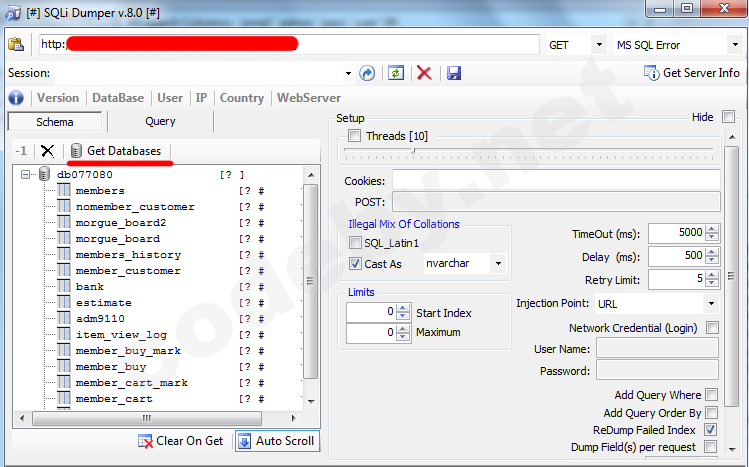
Task: Select the Schema tab
Action: pos(55,121)
